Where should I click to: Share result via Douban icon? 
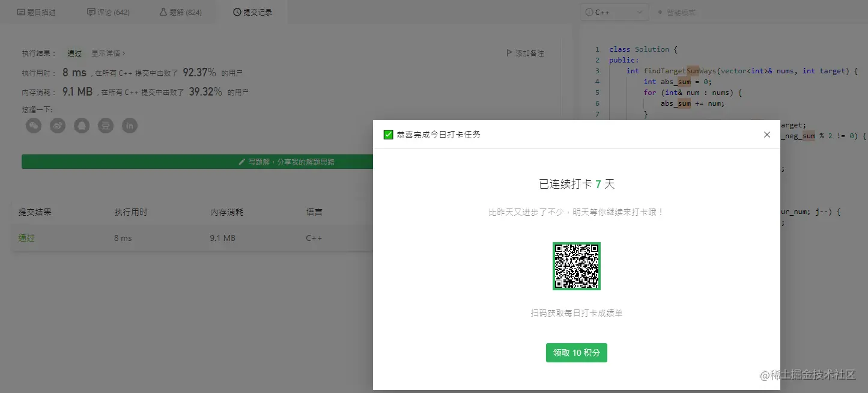click(x=106, y=126)
